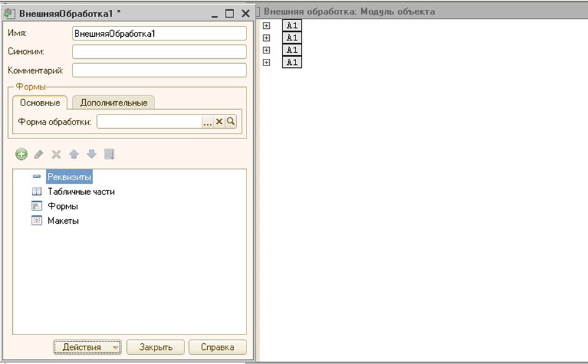
Task: Click the grey Delete cross icon
Action: coord(56,154)
